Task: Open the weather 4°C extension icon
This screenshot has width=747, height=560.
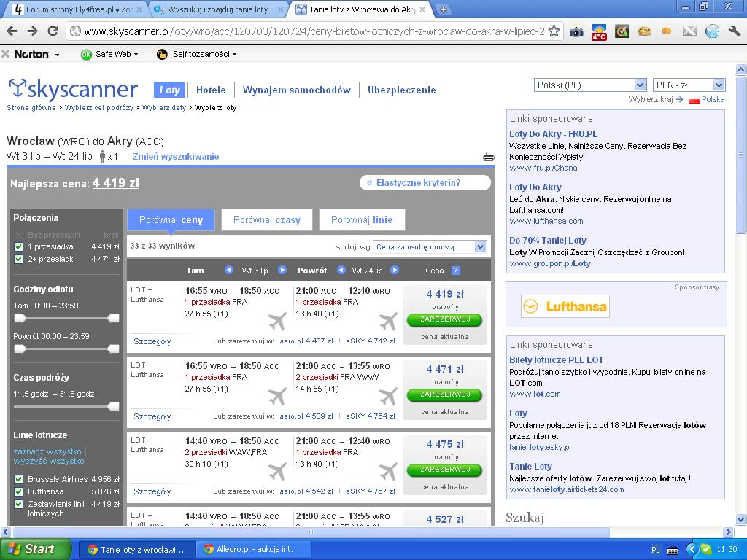Action: click(x=599, y=32)
